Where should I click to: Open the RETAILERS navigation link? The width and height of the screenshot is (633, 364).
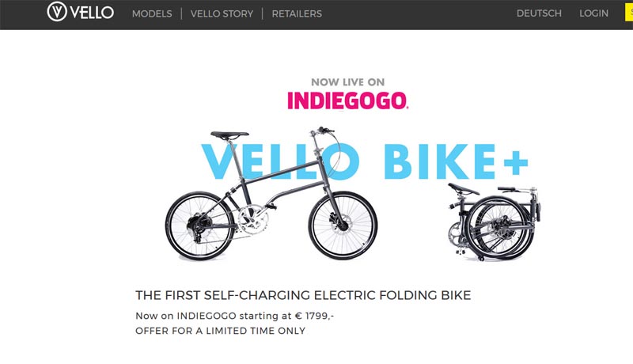point(297,13)
